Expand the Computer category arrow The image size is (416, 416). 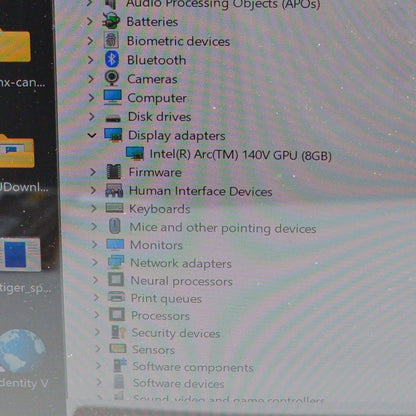click(x=91, y=97)
